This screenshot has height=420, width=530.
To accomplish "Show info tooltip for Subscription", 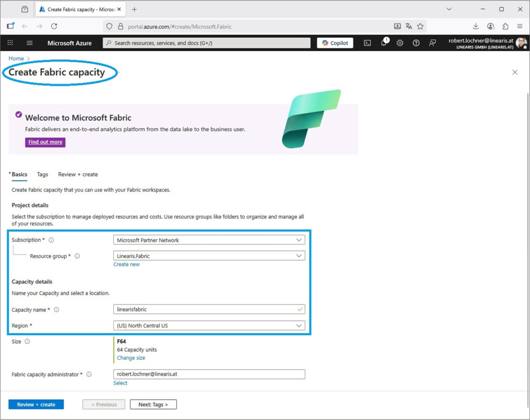I will point(51,240).
